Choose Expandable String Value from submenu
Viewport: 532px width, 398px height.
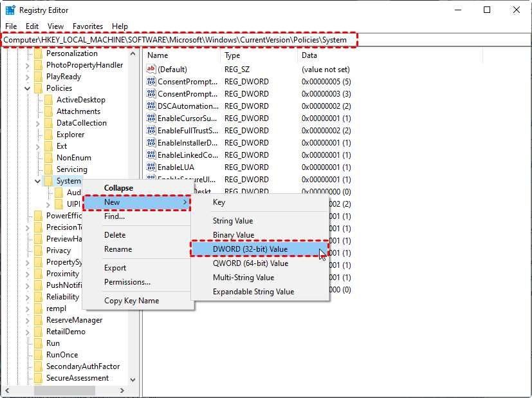pos(260,292)
